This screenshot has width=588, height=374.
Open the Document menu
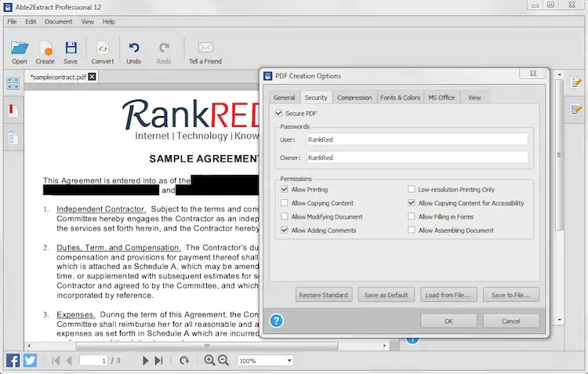pos(59,22)
